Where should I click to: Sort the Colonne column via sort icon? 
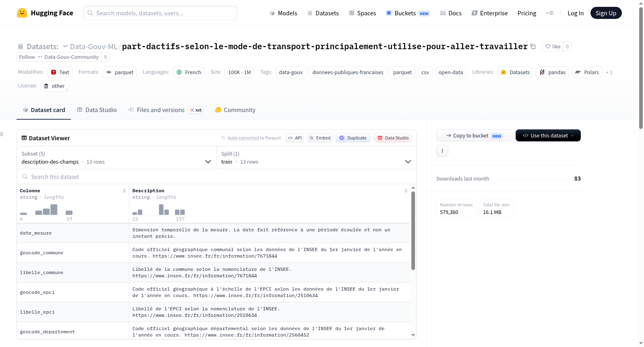(124, 191)
